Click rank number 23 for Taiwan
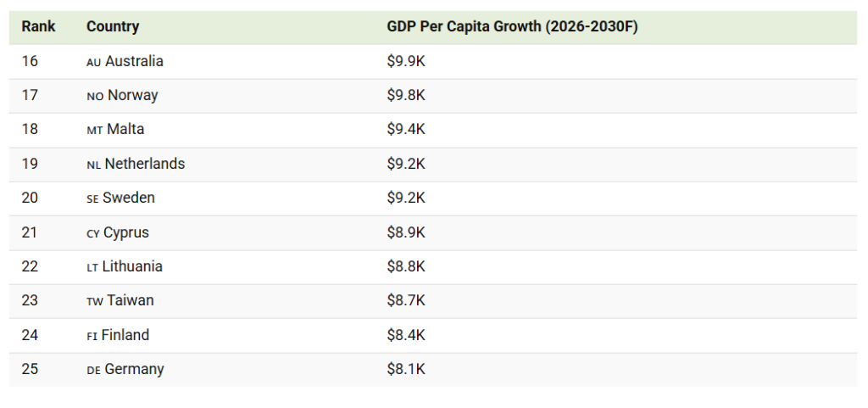The height and width of the screenshot is (408, 868). 30,301
